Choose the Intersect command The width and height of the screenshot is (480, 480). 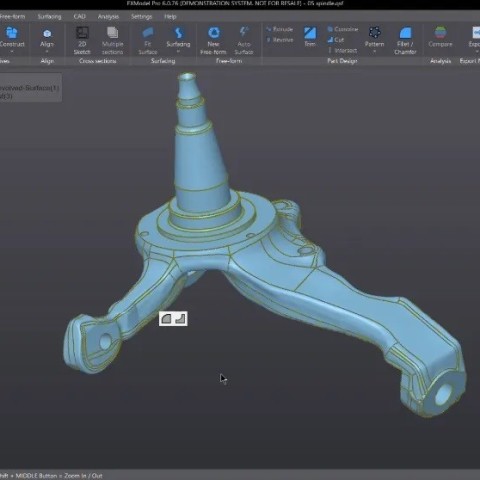point(343,50)
